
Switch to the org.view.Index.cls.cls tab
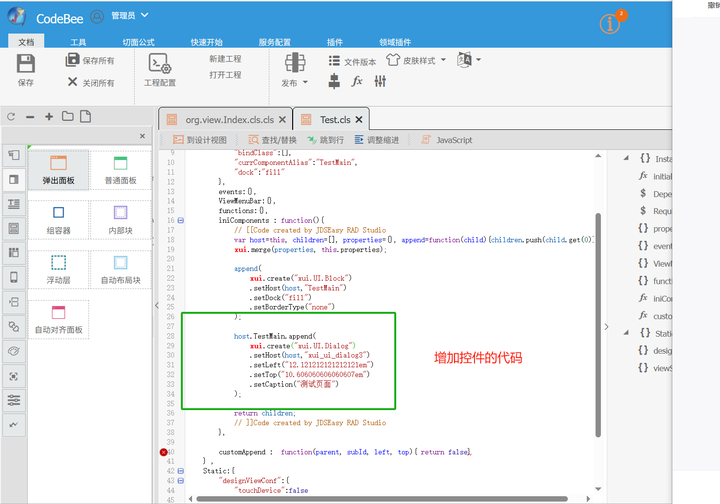point(225,119)
